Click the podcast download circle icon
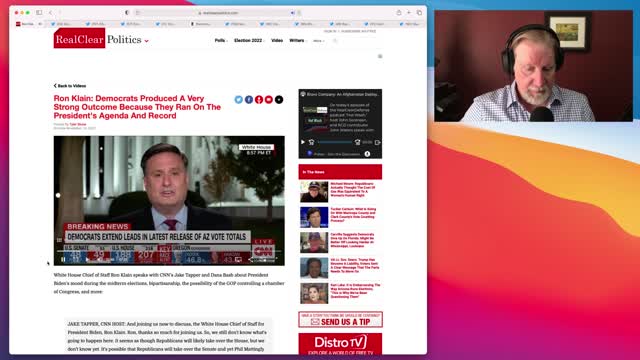 tap(367, 154)
